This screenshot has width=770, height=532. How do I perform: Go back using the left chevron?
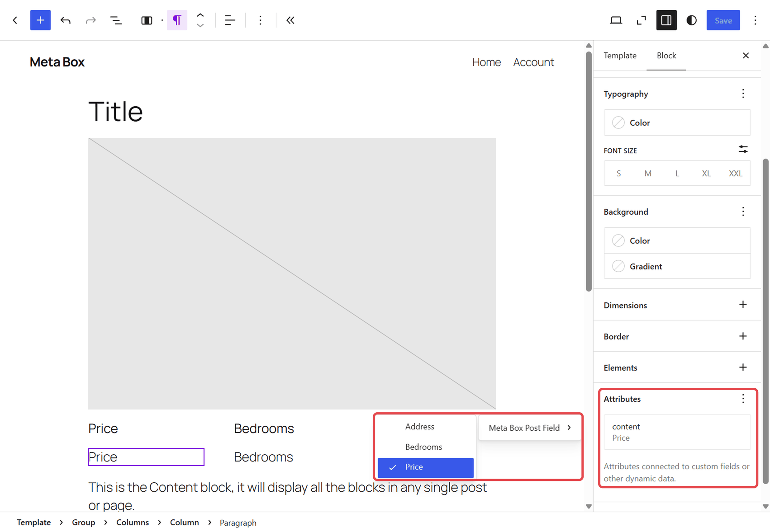(15, 20)
